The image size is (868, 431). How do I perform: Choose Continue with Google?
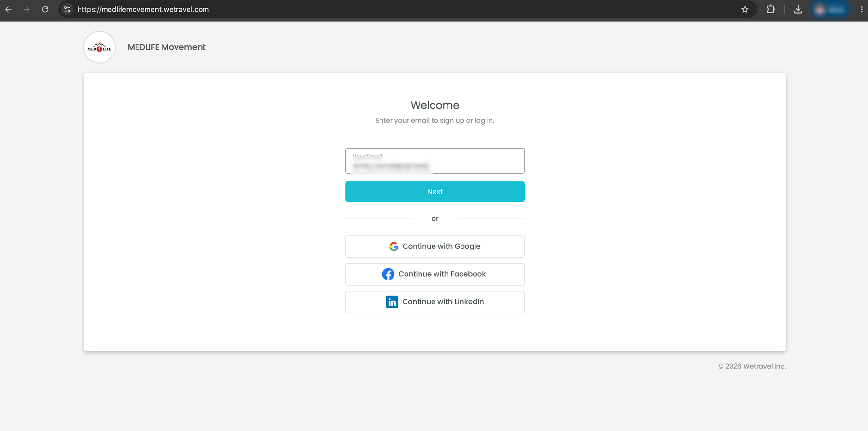[435, 247]
